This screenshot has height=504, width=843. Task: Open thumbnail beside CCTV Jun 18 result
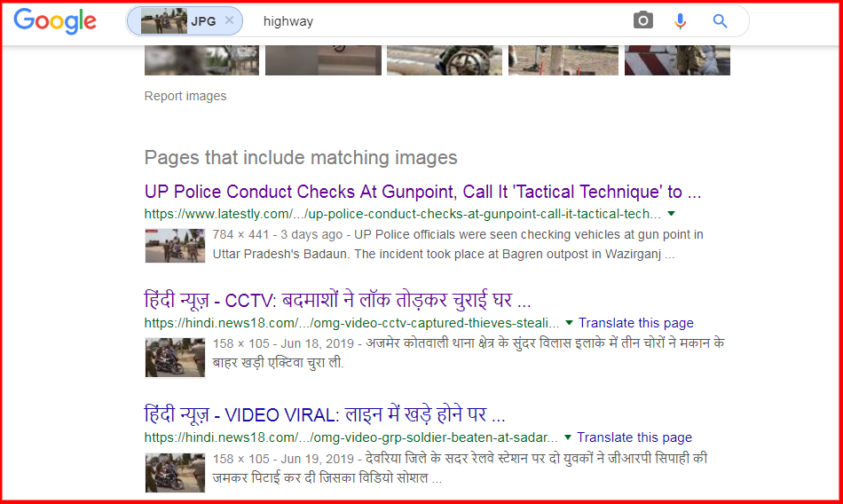click(175, 358)
